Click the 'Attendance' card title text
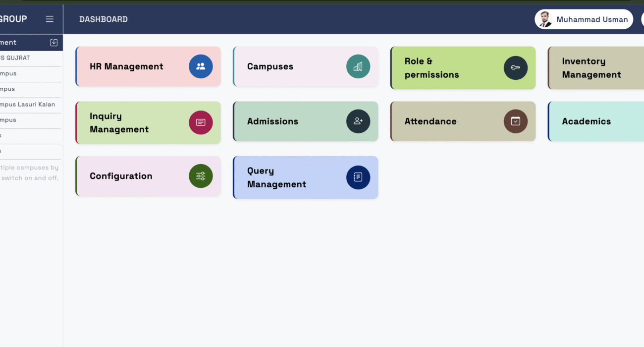644x347 pixels. pyautogui.click(x=430, y=121)
